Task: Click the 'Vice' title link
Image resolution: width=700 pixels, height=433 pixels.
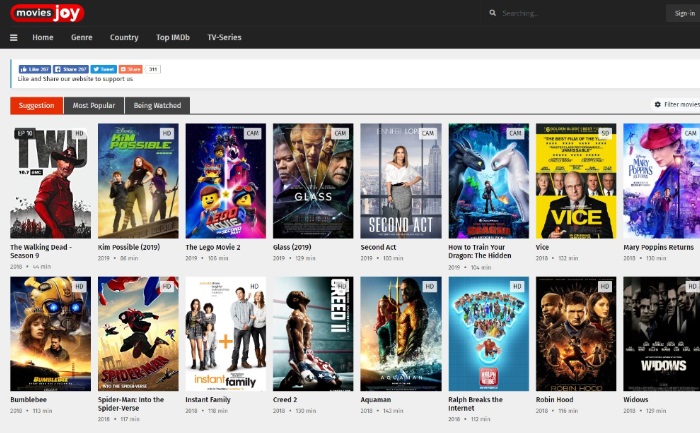Action: (542, 247)
